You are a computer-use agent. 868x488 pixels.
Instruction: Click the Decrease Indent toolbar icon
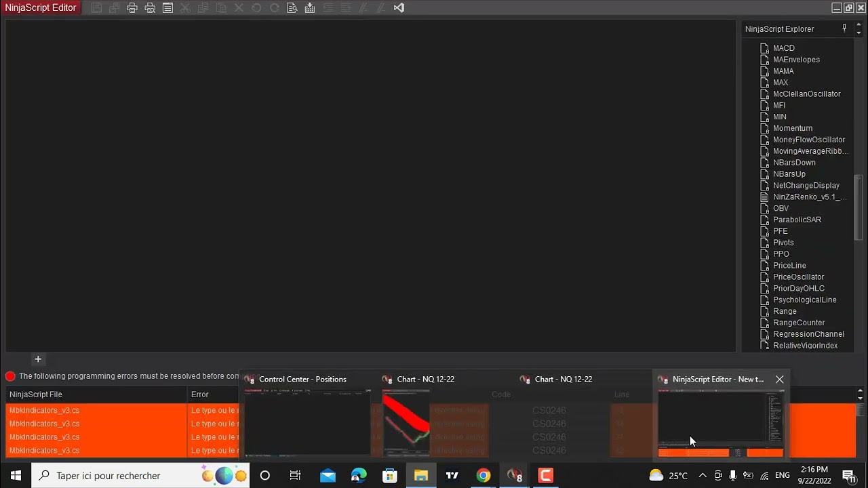[328, 8]
